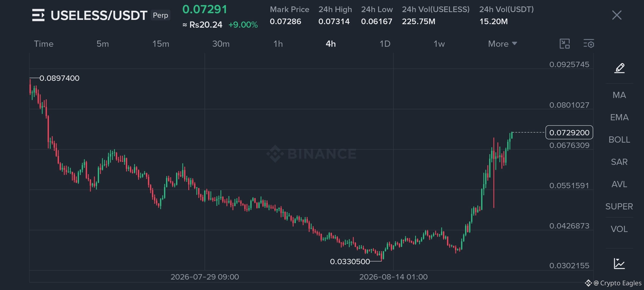Click the Mark Price value 0.07286

point(286,21)
